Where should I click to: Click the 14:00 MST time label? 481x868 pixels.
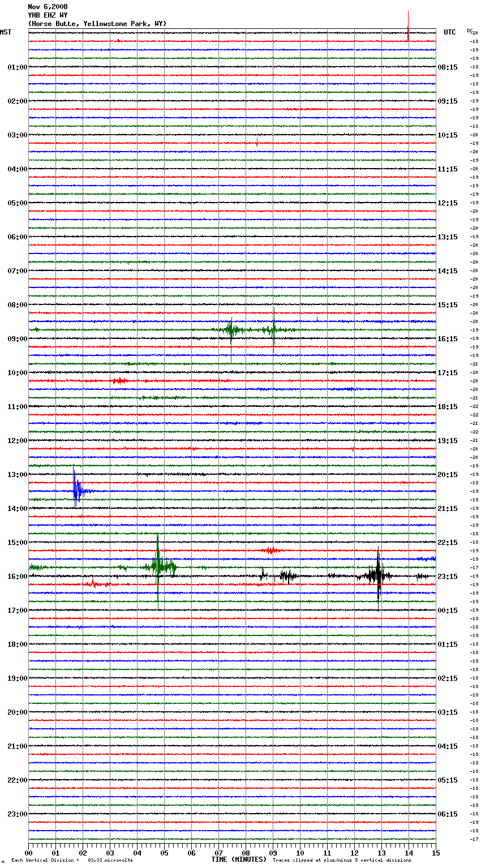click(x=18, y=509)
